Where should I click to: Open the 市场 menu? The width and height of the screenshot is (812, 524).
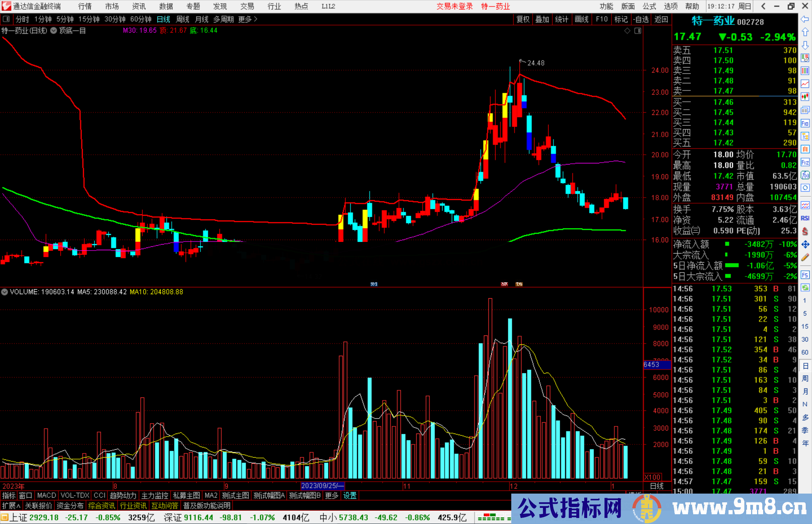(x=112, y=6)
